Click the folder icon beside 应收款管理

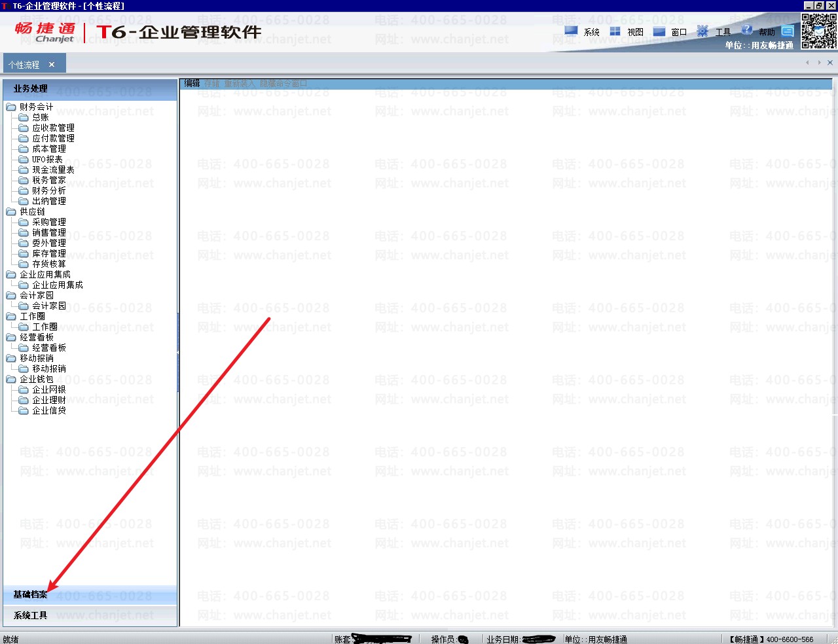24,128
